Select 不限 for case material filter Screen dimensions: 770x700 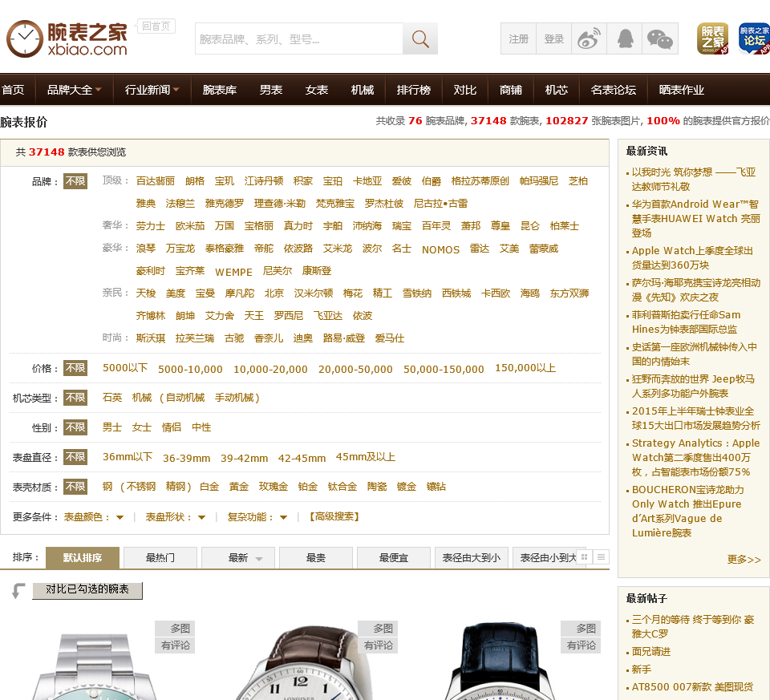point(75,487)
